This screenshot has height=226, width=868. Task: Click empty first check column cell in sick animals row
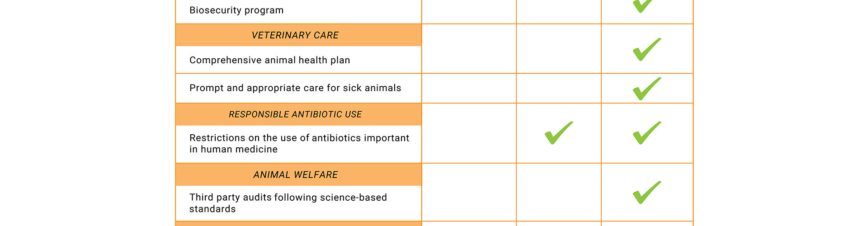click(469, 89)
